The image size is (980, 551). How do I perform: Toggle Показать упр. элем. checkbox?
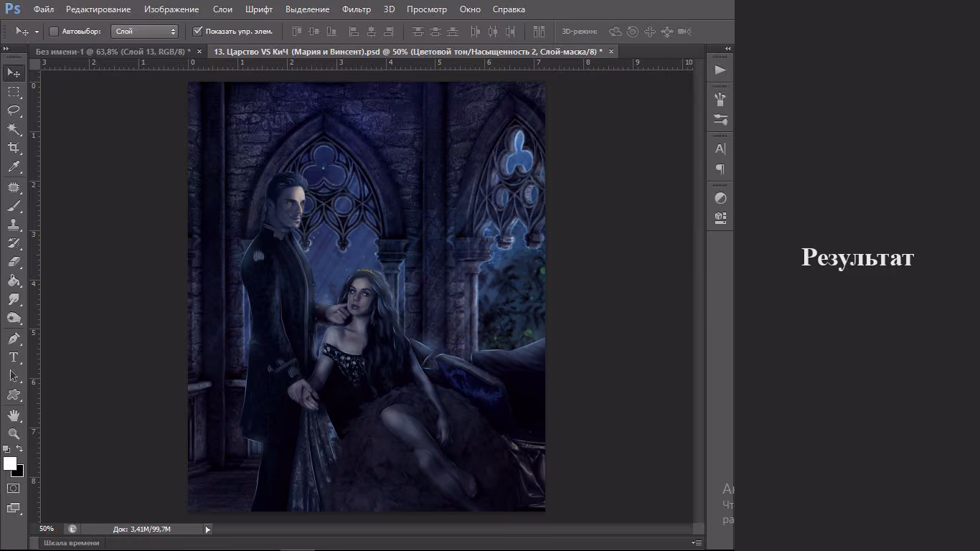click(198, 32)
